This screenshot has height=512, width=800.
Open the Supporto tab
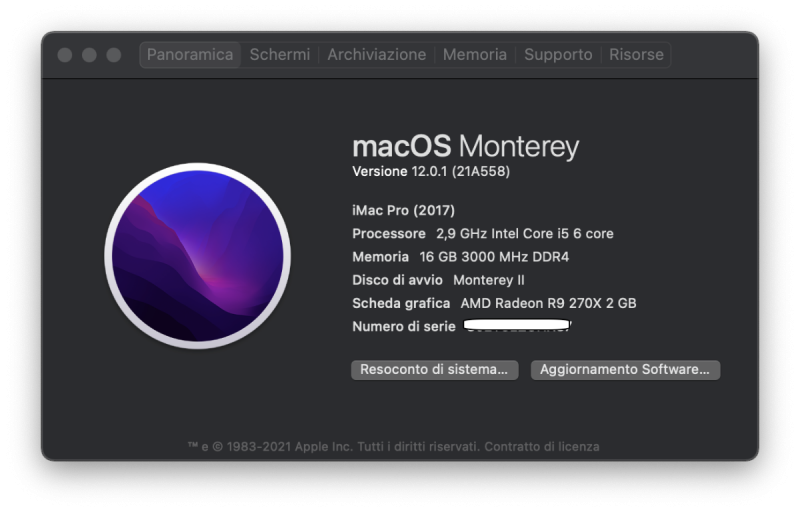coord(558,55)
